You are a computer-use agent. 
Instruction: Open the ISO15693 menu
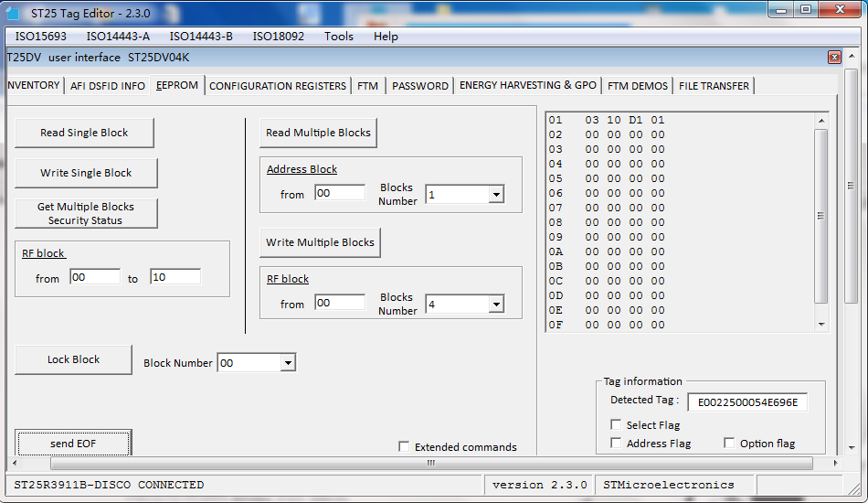coord(41,36)
